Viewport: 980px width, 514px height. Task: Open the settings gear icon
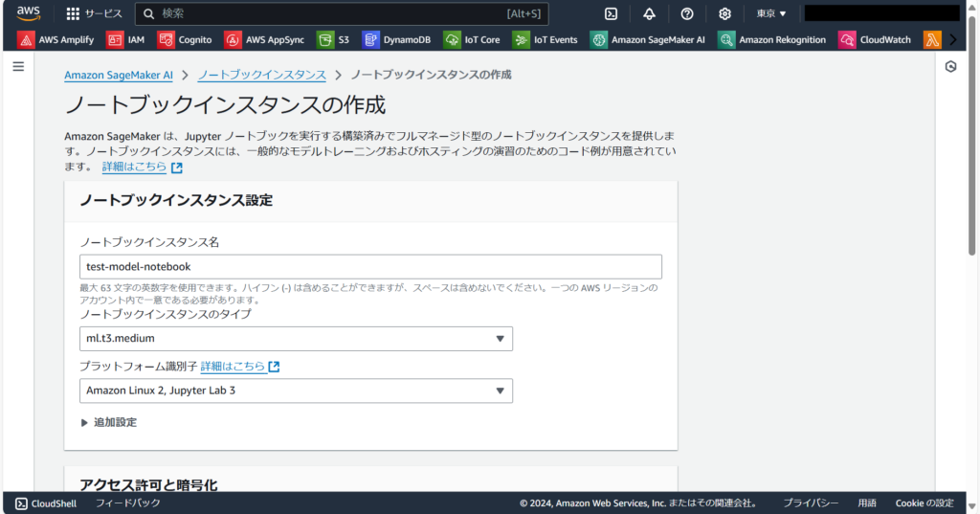724,13
